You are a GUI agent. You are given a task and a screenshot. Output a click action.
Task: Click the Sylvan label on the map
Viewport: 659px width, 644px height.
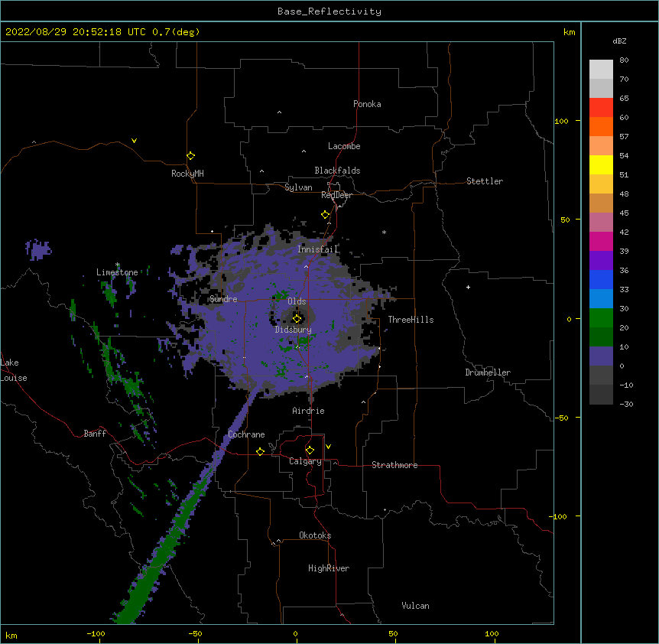tap(298, 187)
